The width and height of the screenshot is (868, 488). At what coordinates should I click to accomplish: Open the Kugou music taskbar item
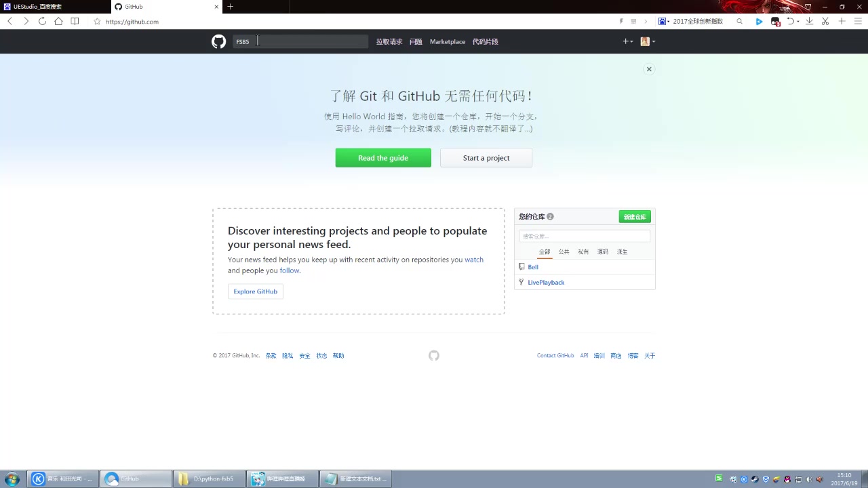pos(64,479)
